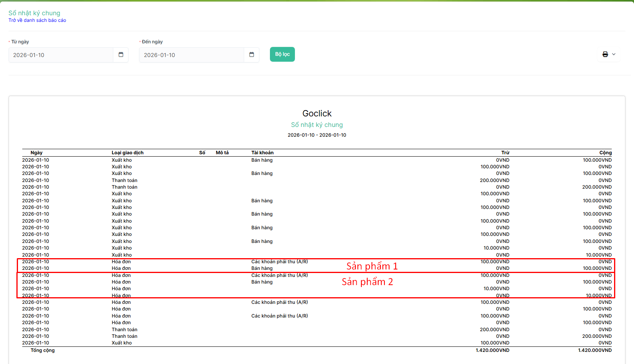This screenshot has width=634, height=364.
Task: Click the Ngày column header
Action: click(36, 153)
